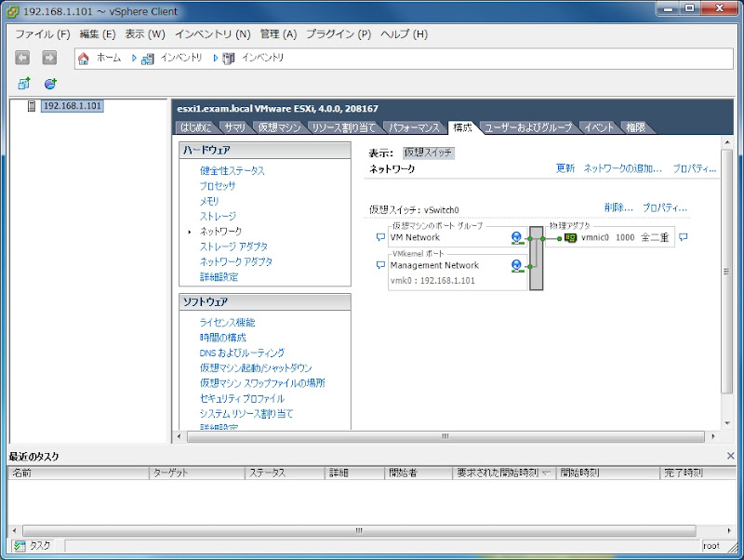This screenshot has height=560, width=744.
Task: Open the vmnic0 info bubble
Action: 683,237
